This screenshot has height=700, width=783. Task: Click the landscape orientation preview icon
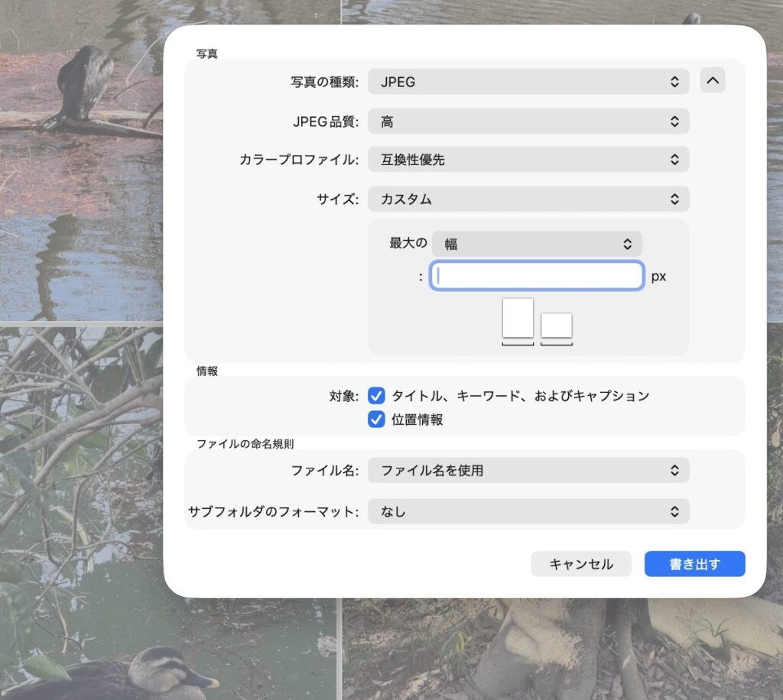click(x=557, y=326)
